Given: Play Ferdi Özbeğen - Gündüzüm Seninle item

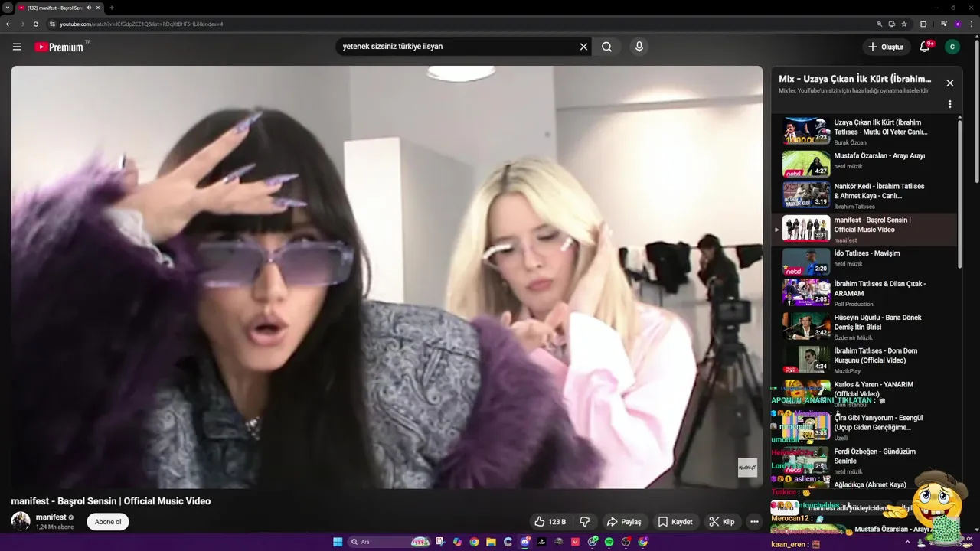Looking at the screenshot, I should coord(865,461).
